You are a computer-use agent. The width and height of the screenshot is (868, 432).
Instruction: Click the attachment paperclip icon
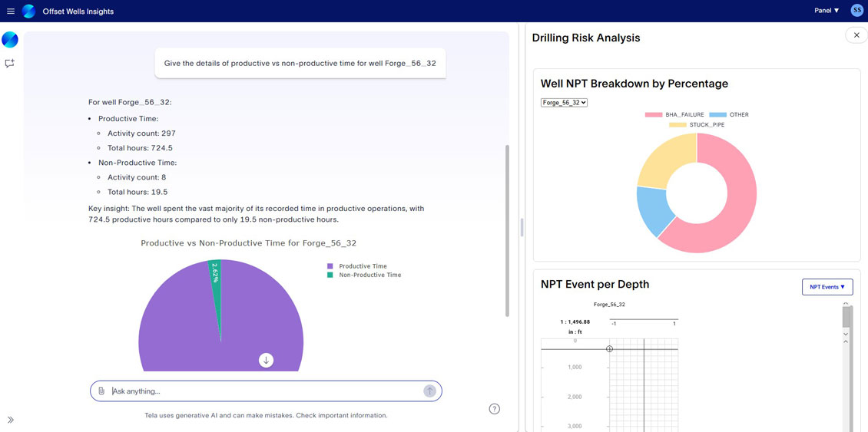pos(101,391)
